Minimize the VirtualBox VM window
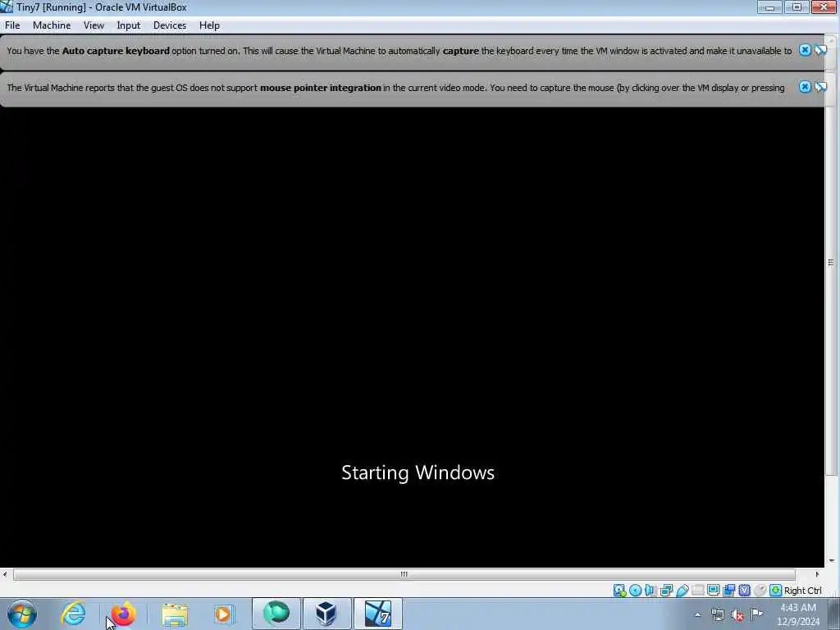The height and width of the screenshot is (630, 840). point(769,7)
